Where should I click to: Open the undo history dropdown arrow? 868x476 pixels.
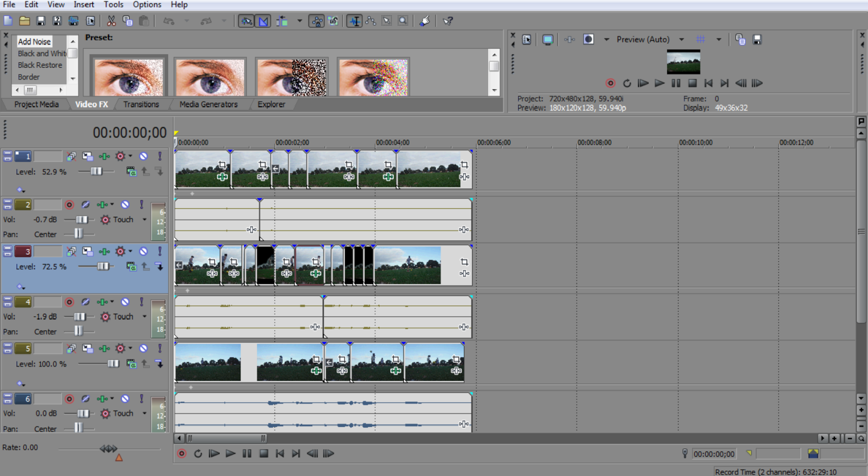click(187, 21)
